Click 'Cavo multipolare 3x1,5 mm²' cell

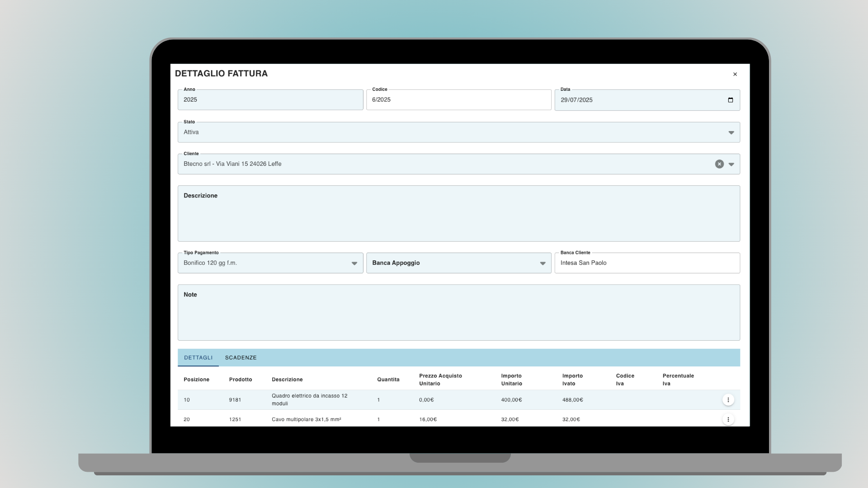coord(306,419)
